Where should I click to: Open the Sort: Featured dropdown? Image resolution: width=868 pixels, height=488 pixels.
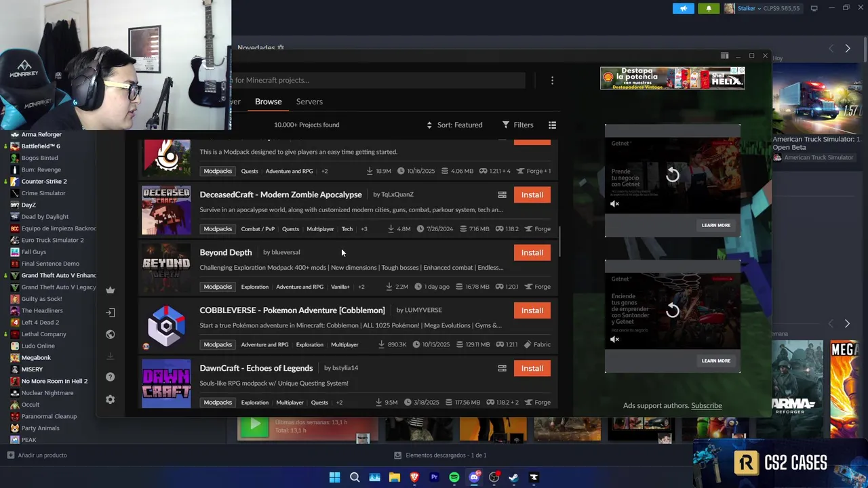[x=454, y=125]
